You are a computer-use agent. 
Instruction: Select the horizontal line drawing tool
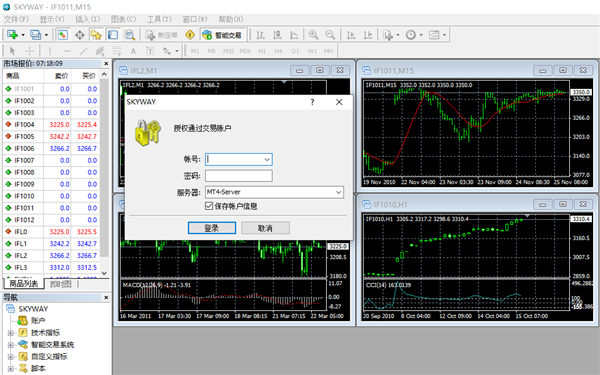point(67,51)
